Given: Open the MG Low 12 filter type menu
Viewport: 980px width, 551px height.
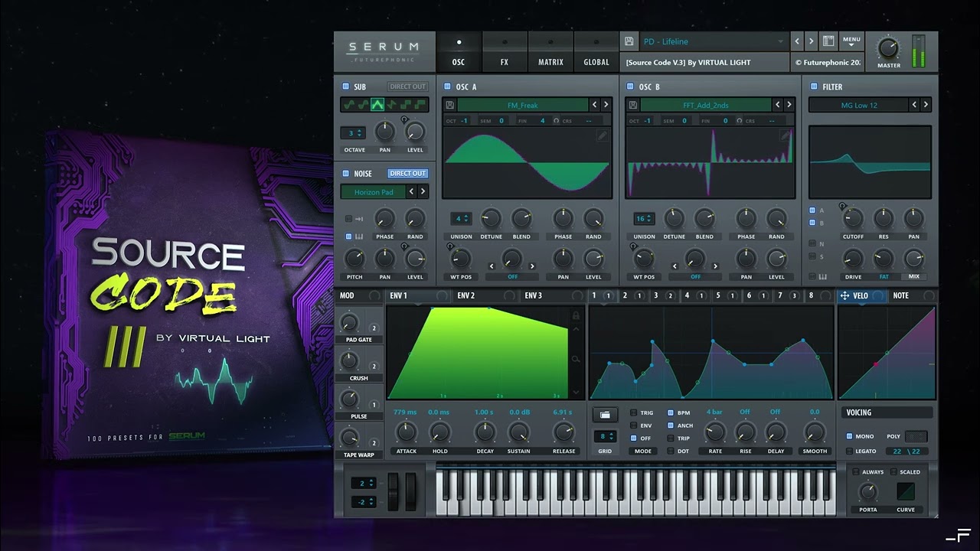Looking at the screenshot, I should click(858, 105).
